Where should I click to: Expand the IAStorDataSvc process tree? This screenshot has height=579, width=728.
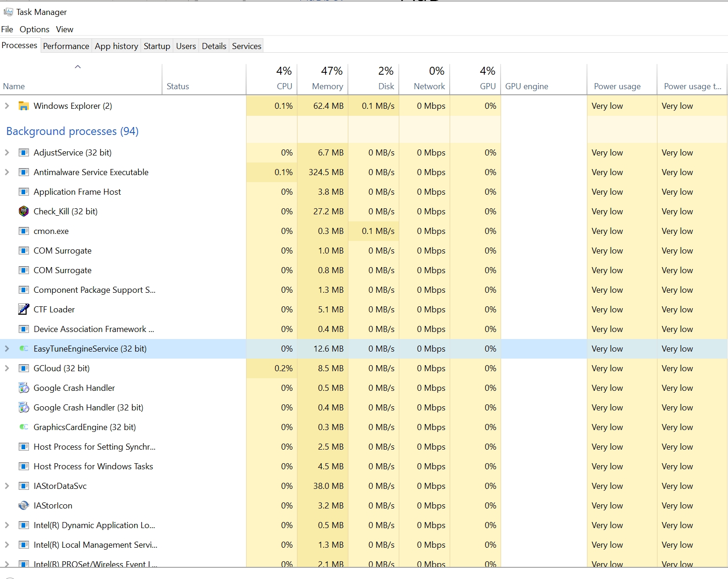point(7,486)
